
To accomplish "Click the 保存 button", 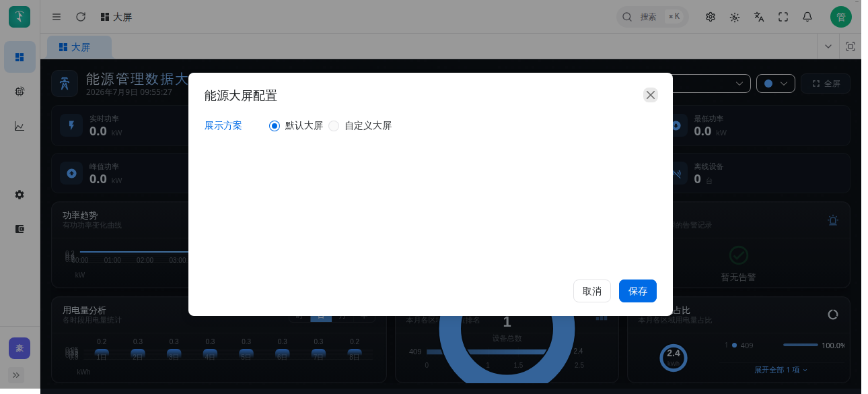I will pyautogui.click(x=638, y=291).
